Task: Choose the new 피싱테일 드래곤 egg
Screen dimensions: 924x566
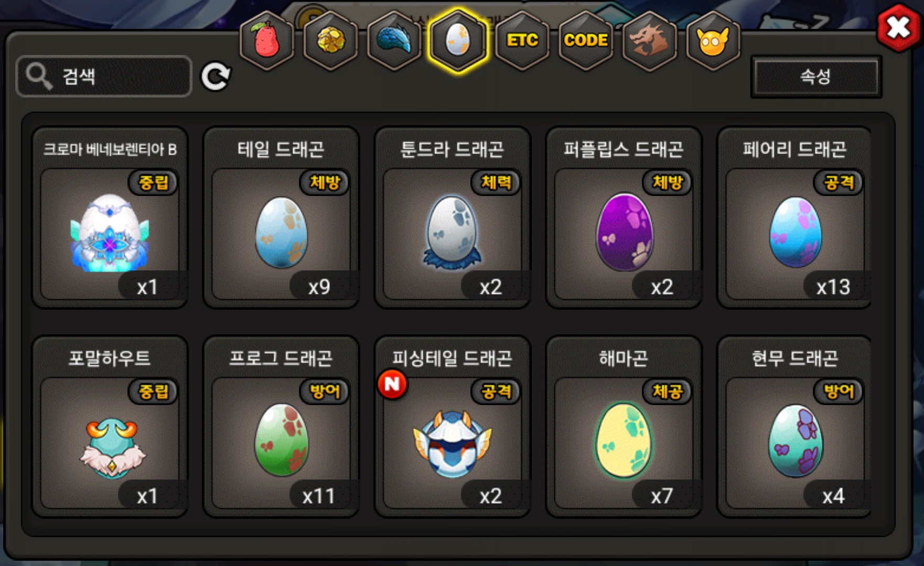Action: point(452,427)
